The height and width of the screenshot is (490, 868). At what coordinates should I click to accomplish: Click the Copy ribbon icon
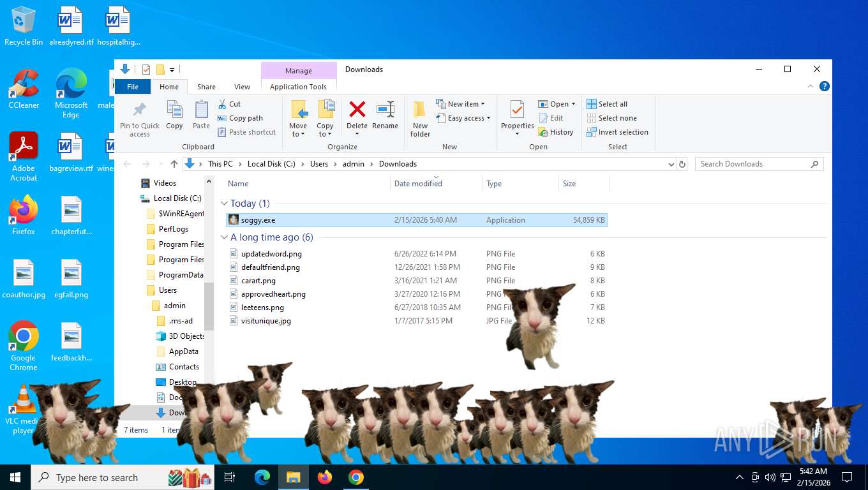(174, 115)
